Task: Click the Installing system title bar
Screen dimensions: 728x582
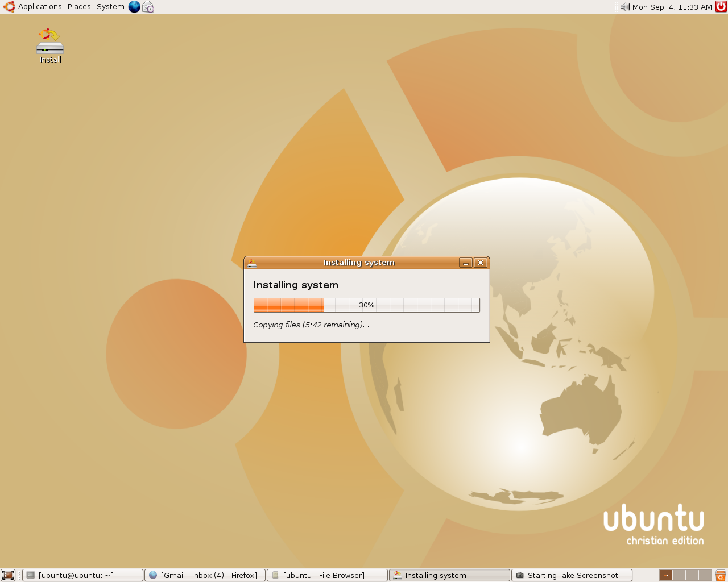Action: pos(359,263)
